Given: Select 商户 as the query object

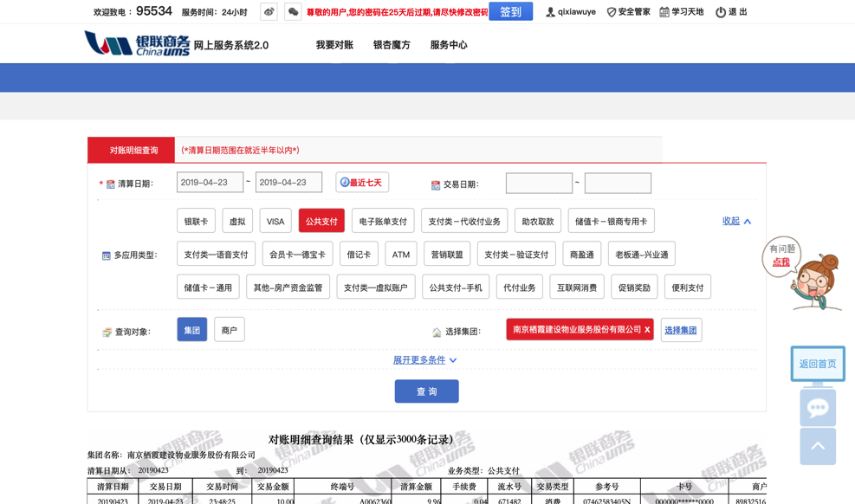Looking at the screenshot, I should point(230,330).
